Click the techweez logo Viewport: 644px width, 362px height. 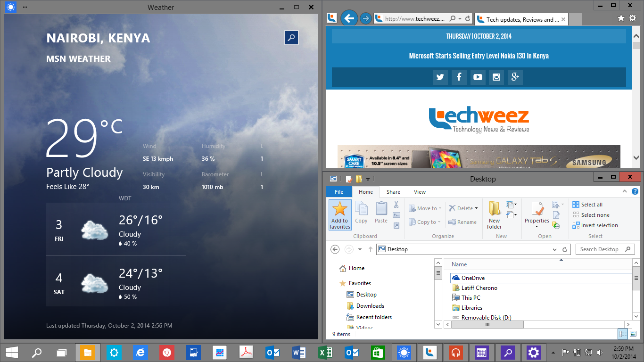(479, 120)
